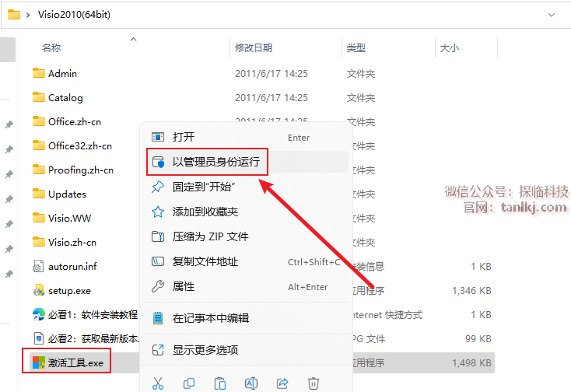
Task: Select the Admin folder icon
Action: point(39,73)
